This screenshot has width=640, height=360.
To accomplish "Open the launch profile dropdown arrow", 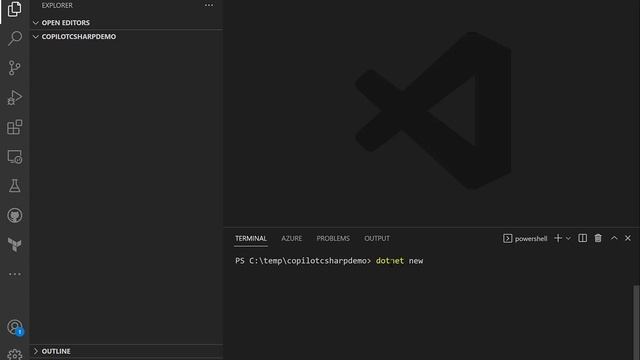I will coord(568,238).
